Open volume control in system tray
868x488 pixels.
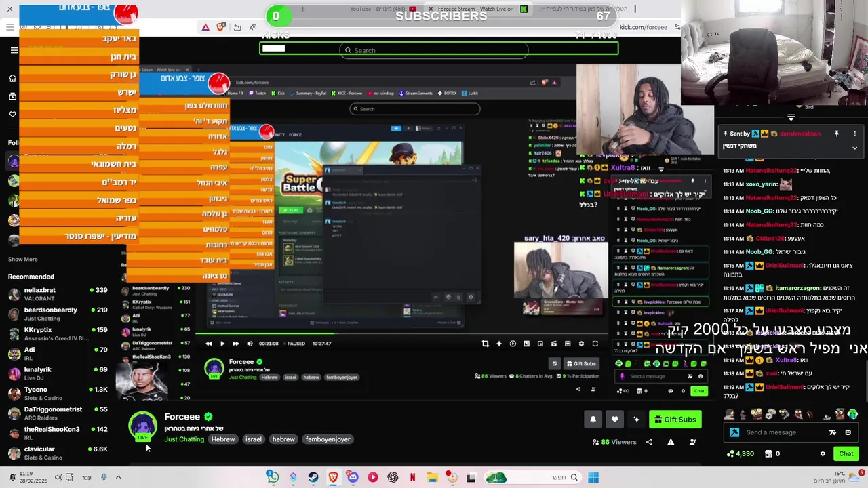(x=58, y=477)
